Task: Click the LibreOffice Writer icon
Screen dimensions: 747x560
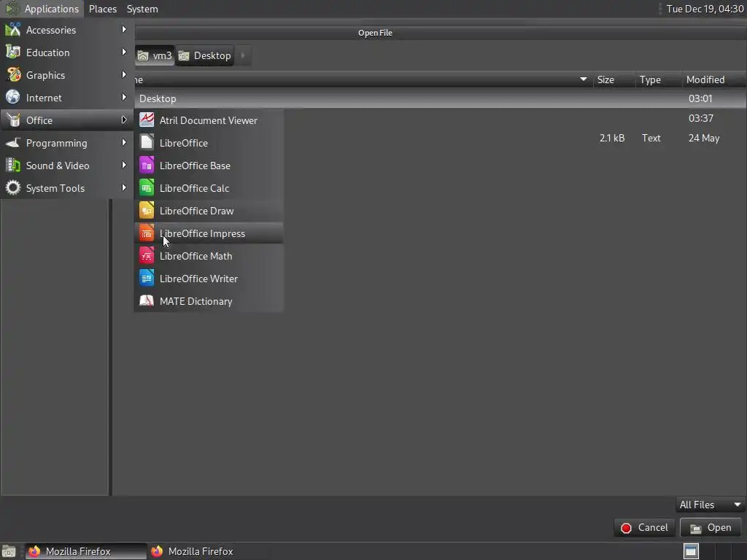Action: [146, 278]
